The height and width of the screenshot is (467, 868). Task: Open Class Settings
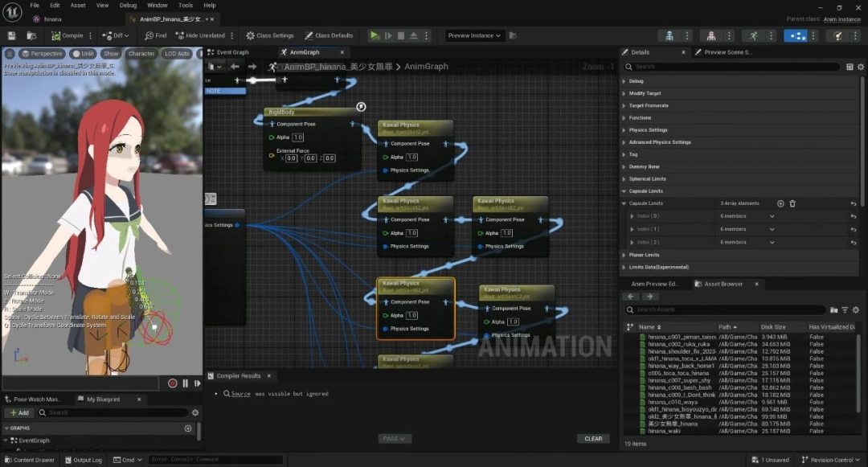click(x=270, y=35)
